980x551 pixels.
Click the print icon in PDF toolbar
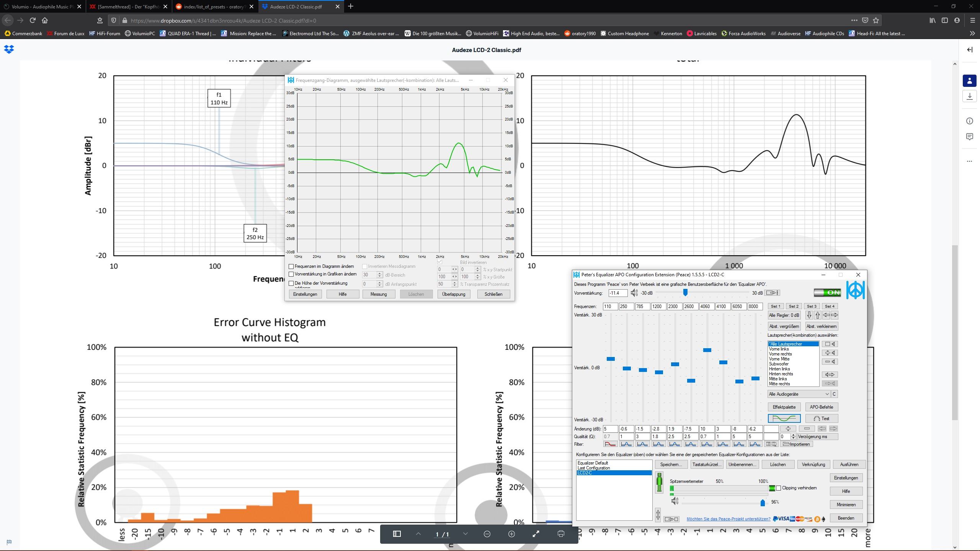pos(561,534)
